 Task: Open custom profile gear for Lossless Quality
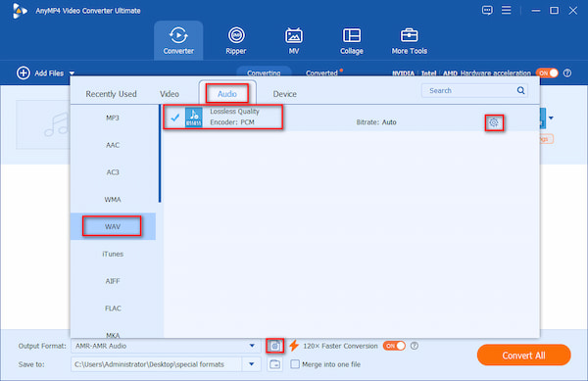494,122
